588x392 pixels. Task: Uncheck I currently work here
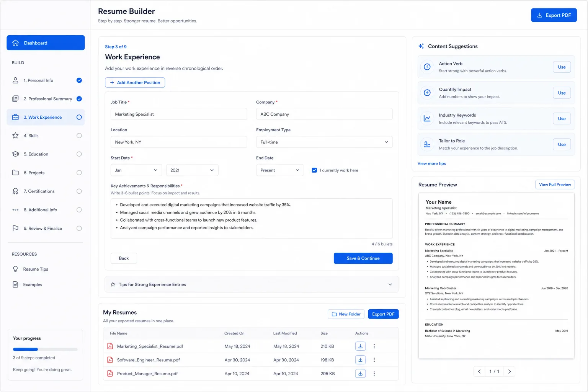[x=314, y=170]
